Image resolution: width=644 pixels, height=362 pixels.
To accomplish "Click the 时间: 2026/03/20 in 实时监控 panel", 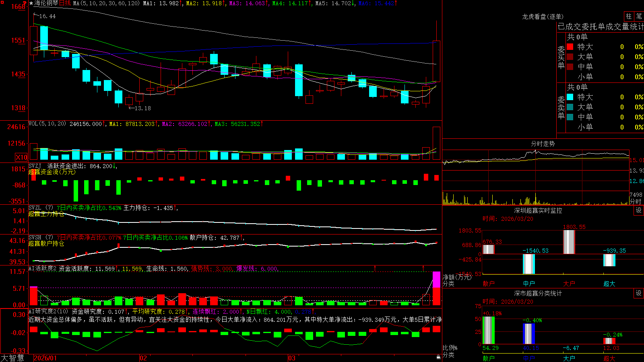I will (508, 219).
